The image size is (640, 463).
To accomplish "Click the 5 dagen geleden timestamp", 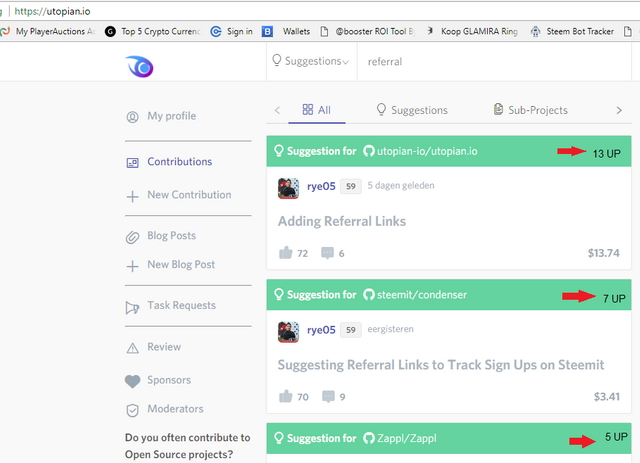I will [x=401, y=185].
